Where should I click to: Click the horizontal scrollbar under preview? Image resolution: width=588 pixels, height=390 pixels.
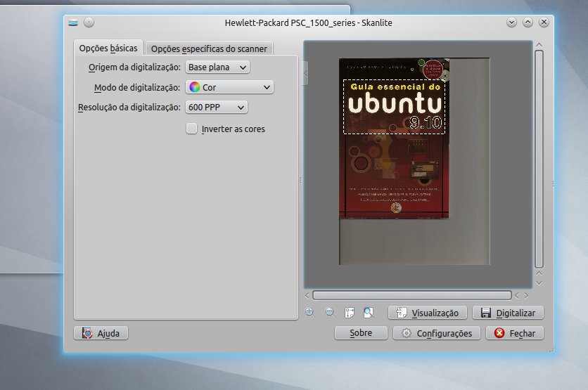point(411,295)
